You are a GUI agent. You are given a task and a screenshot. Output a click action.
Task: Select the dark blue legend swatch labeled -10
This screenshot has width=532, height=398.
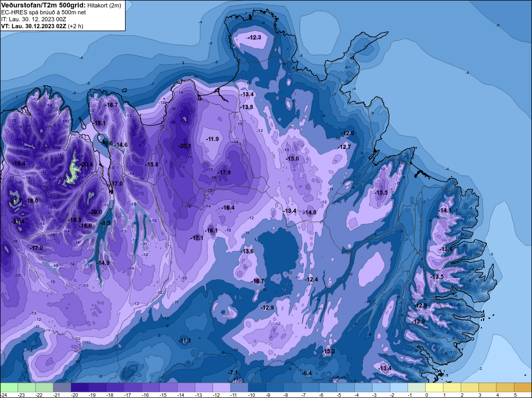click(257, 387)
